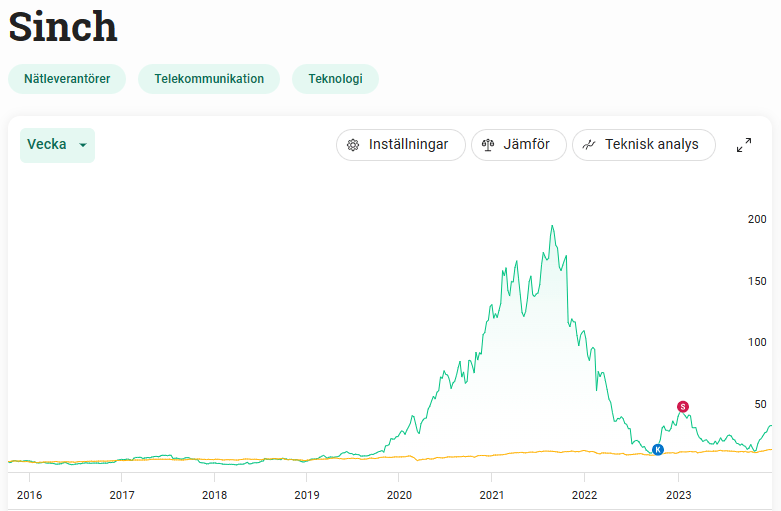This screenshot has height=511, width=781.
Task: Click the Sinch page heading
Action: (x=63, y=27)
